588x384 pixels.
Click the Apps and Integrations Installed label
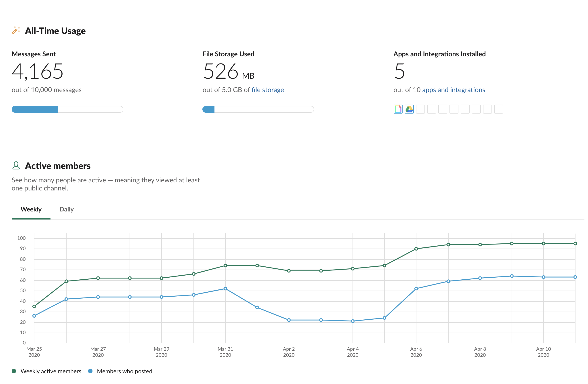[x=439, y=54]
